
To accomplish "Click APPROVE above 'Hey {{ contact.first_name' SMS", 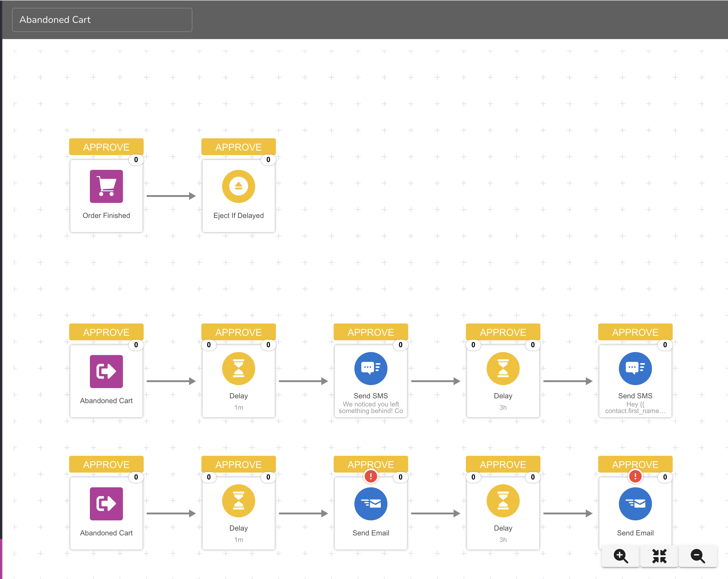I will click(635, 332).
